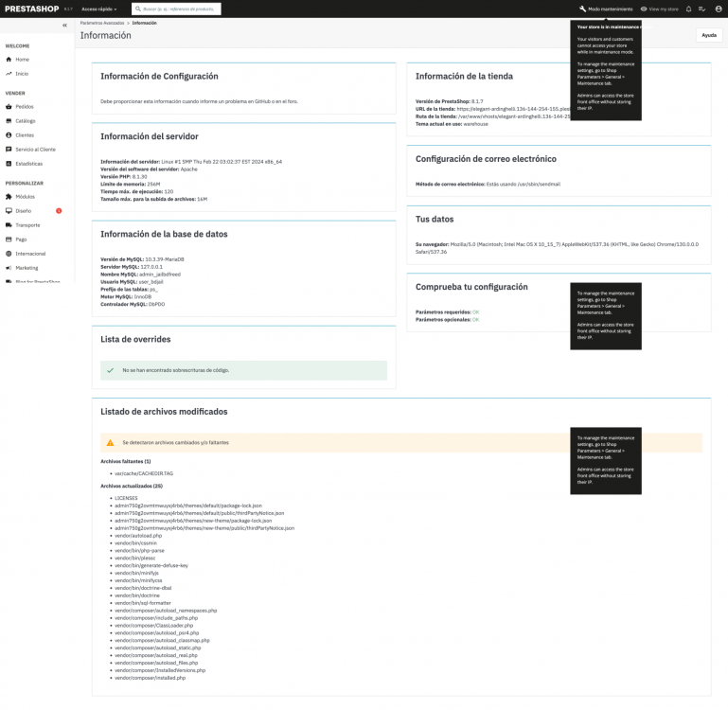This screenshot has height=710, width=728.
Task: Click Método de correo electrónico value
Action: click(x=524, y=185)
